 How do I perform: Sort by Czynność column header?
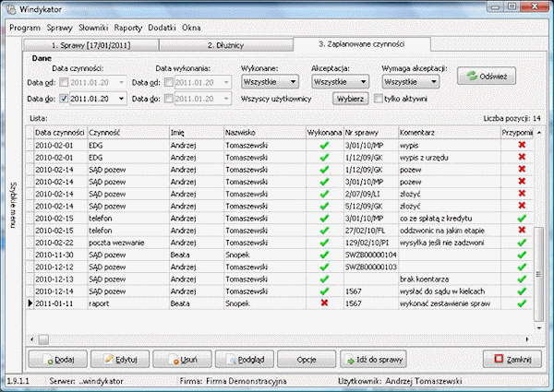[x=128, y=133]
